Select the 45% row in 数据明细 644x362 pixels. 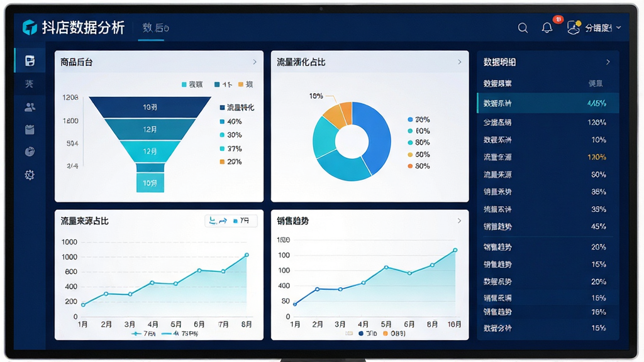coord(548,226)
